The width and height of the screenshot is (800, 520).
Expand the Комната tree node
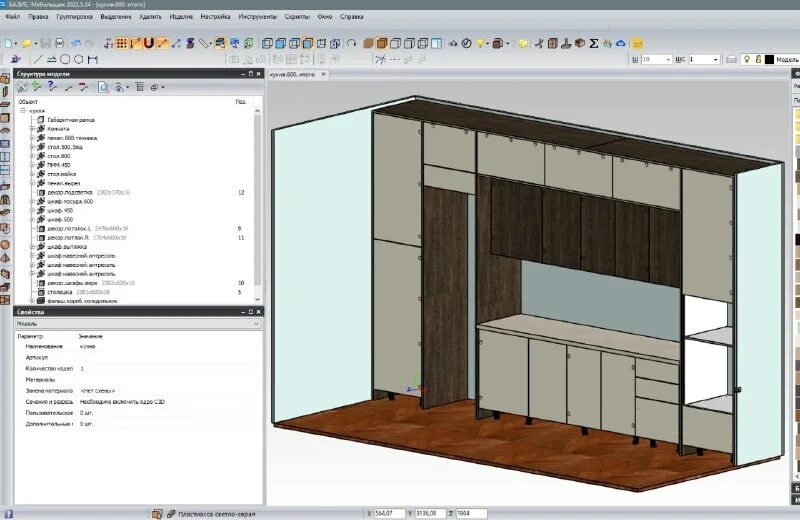coord(32,129)
